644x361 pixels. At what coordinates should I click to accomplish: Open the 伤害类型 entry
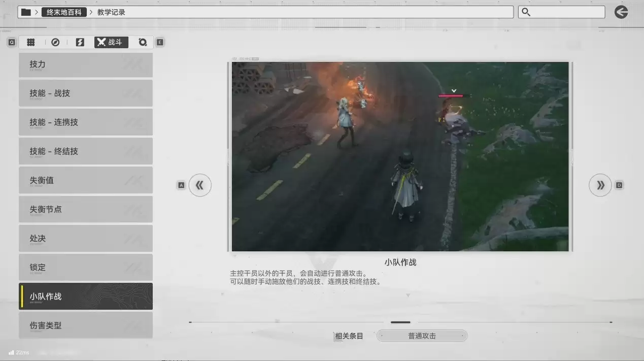tap(85, 325)
